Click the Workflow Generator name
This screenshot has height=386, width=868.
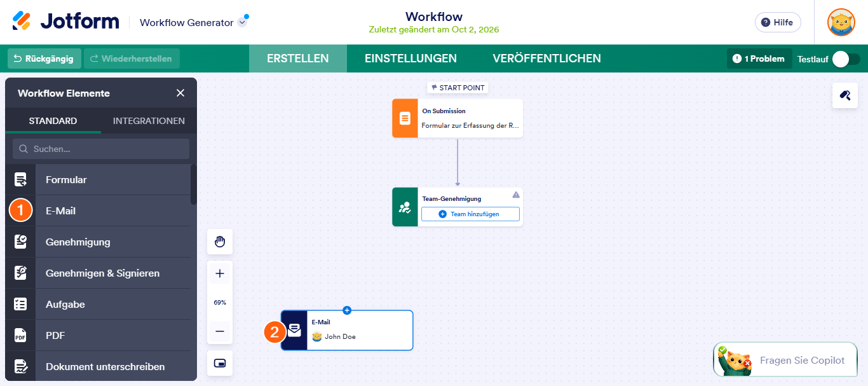187,22
